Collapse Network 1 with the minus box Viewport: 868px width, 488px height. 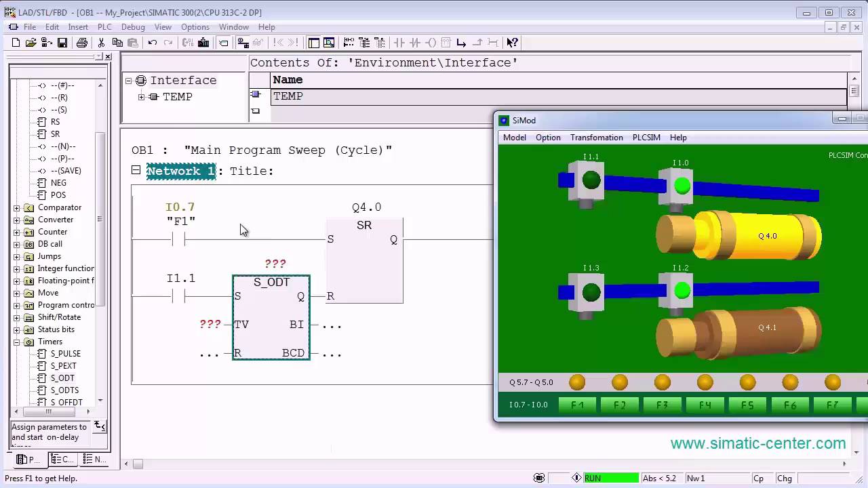pyautogui.click(x=136, y=170)
